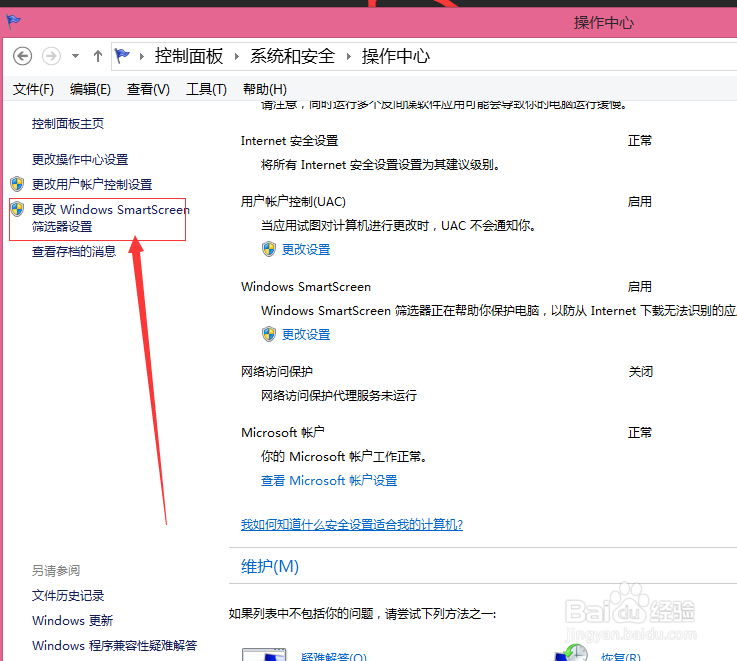This screenshot has height=661, width=737.
Task: Click the 另请参阅 label
Action: (56, 570)
